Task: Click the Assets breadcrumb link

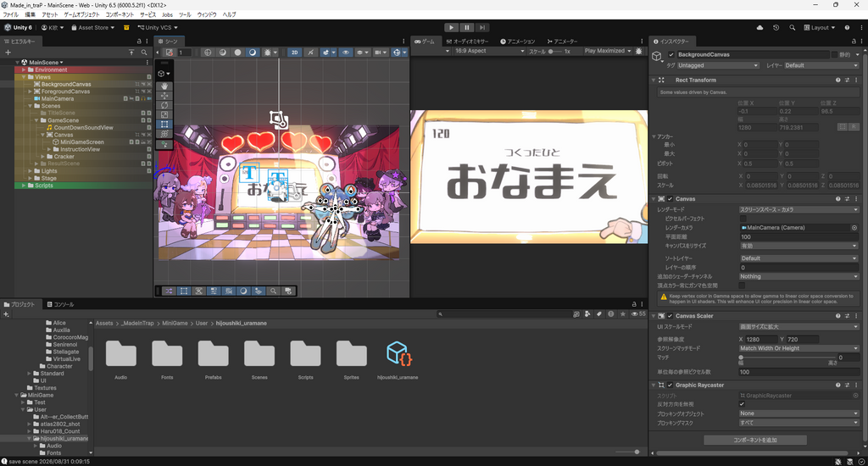Action: pyautogui.click(x=104, y=323)
